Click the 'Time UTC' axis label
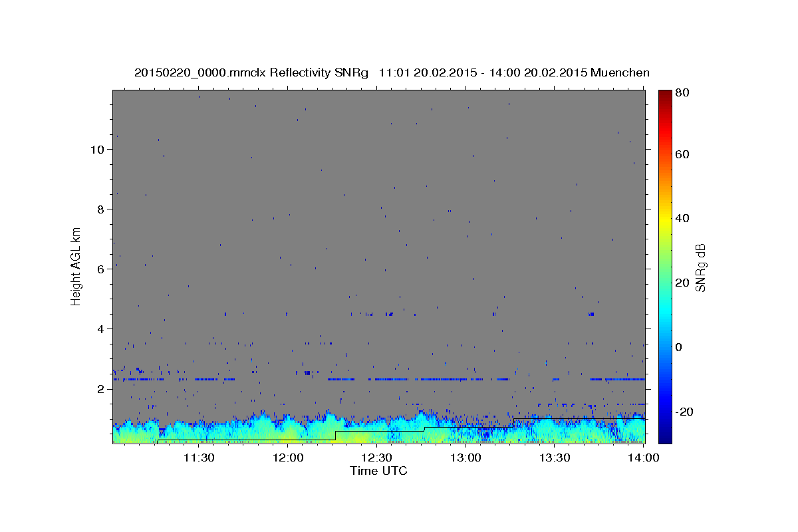Screen dimensions: 798x532 pyautogui.click(x=378, y=471)
